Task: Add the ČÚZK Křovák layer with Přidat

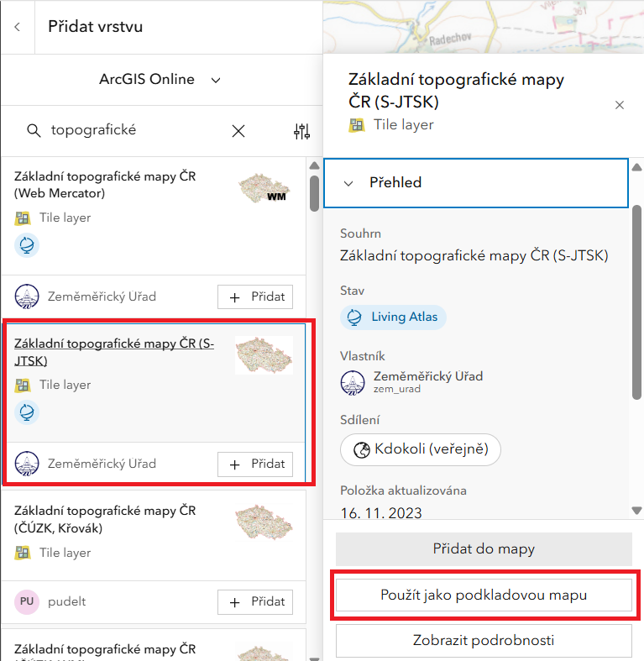Action: click(256, 601)
